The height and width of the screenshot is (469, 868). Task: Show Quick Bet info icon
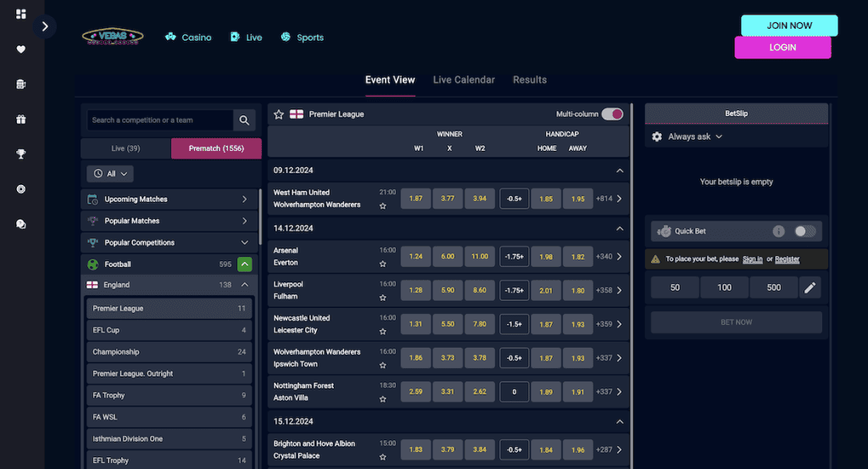point(778,232)
